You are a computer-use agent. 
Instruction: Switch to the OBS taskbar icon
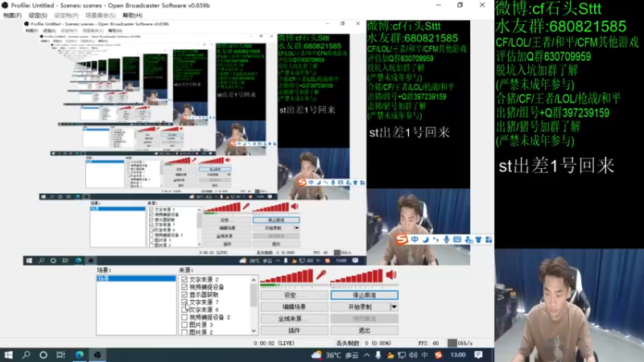click(97, 355)
